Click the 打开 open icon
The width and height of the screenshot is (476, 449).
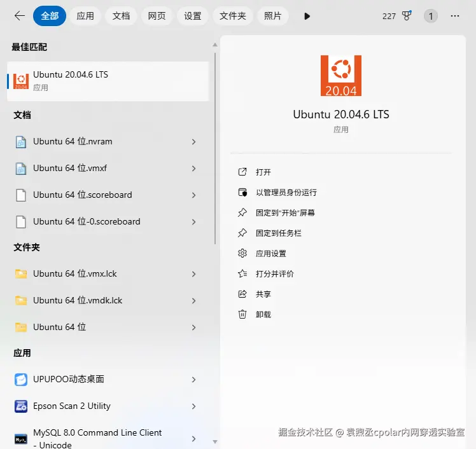click(x=242, y=172)
